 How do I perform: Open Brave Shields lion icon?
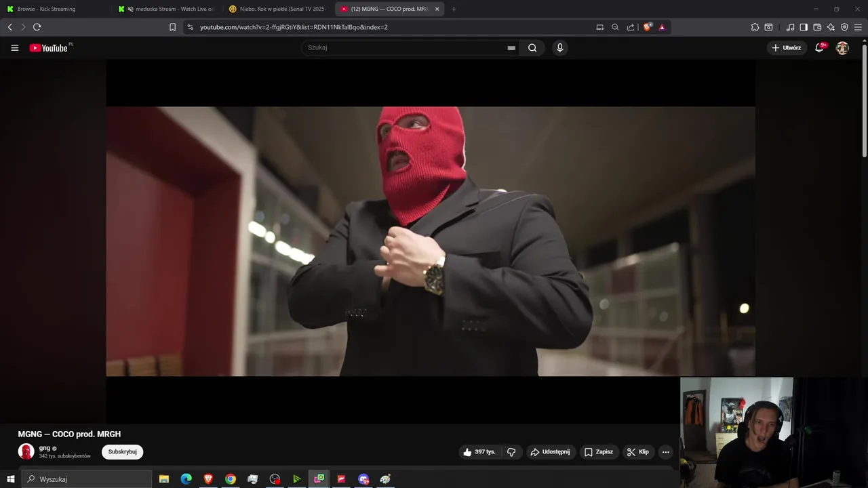[x=648, y=27]
